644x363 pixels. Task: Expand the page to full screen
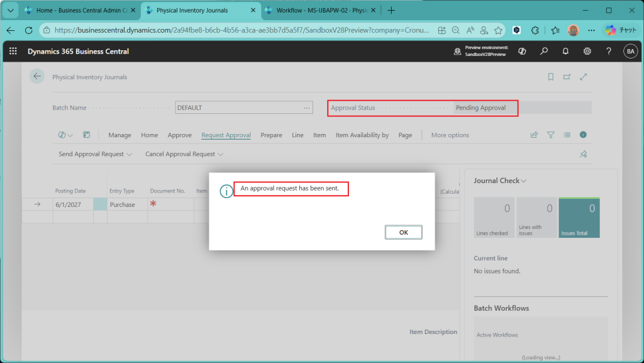coord(584,77)
